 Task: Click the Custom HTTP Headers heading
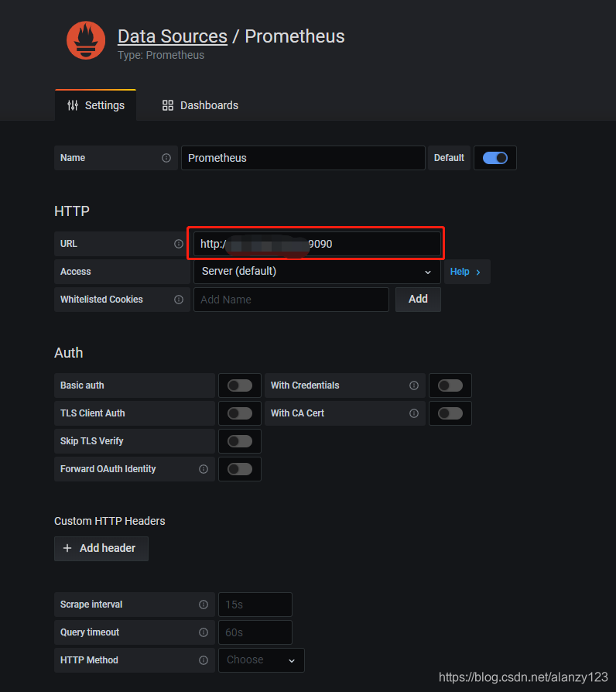[x=109, y=521]
